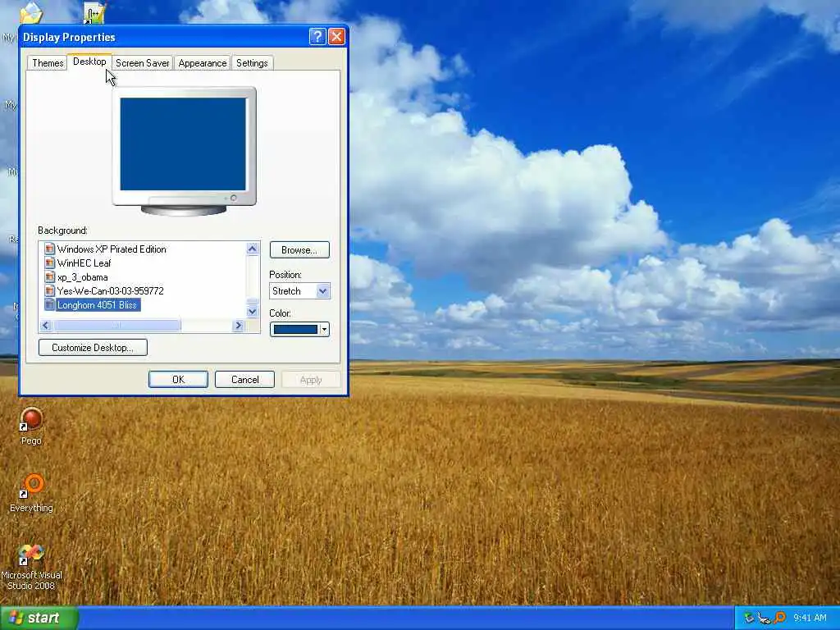This screenshot has width=840, height=630.
Task: Open the Screen Saver tab
Action: (143, 63)
